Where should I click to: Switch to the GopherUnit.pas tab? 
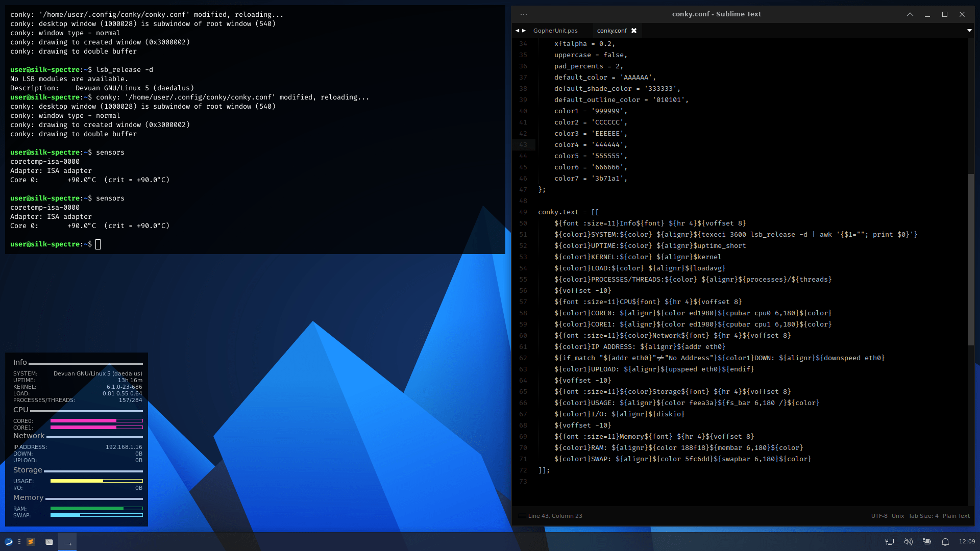555,31
